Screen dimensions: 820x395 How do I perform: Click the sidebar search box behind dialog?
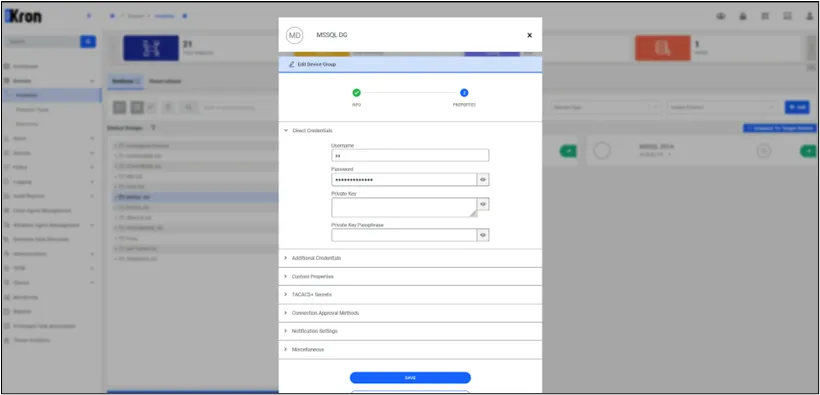click(x=42, y=42)
